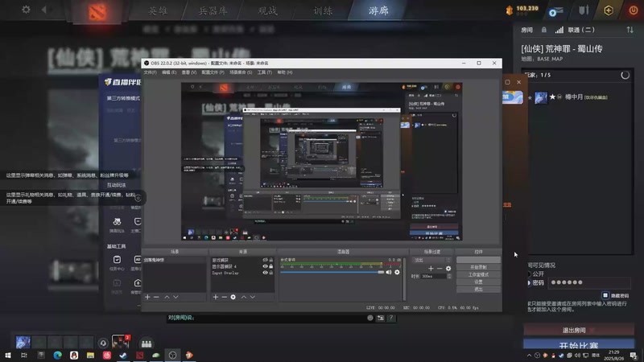644x362 pixels.
Task: Move scene down with the chevron
Action: [175, 297]
